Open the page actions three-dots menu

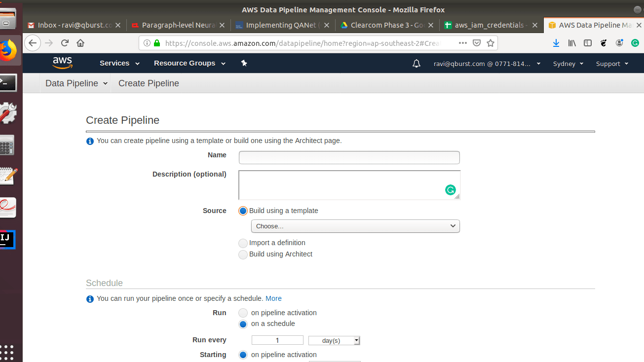[x=462, y=43]
